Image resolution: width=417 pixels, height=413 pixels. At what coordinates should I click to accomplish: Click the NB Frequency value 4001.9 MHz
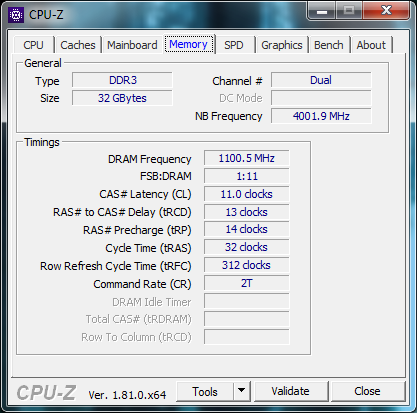321,116
